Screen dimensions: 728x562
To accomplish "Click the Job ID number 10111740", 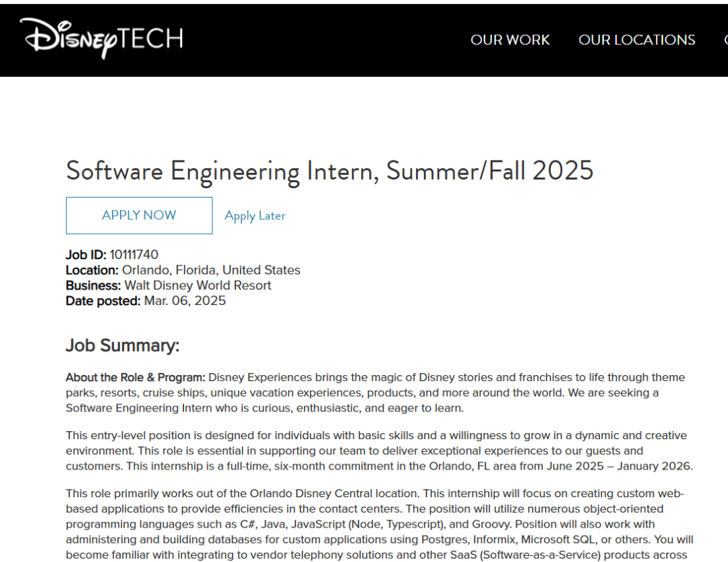I will click(133, 255).
